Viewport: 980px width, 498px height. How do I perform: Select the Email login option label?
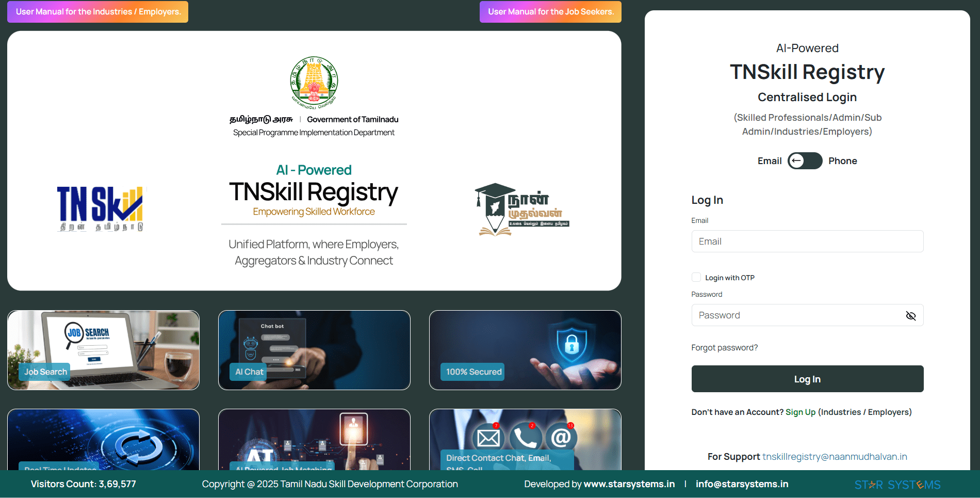tap(770, 161)
